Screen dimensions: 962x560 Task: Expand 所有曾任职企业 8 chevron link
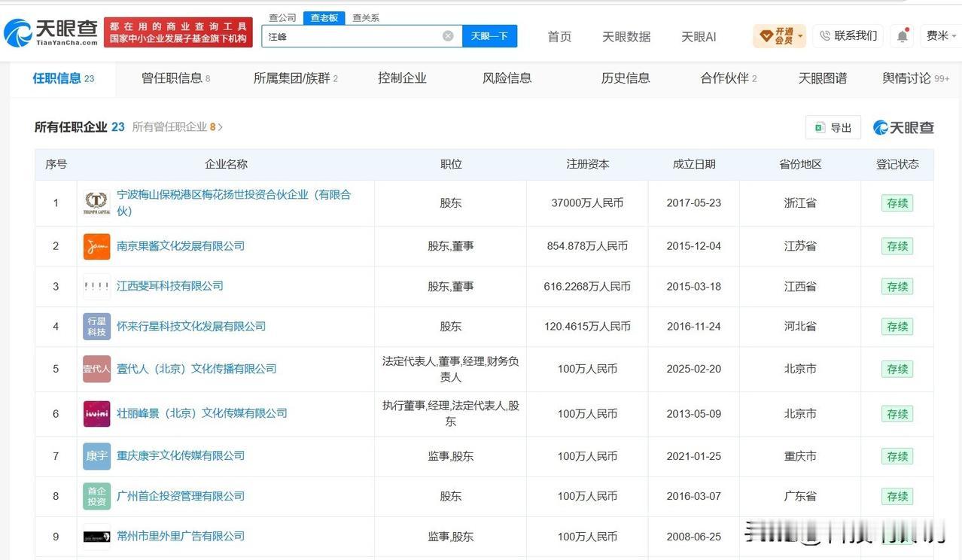178,127
